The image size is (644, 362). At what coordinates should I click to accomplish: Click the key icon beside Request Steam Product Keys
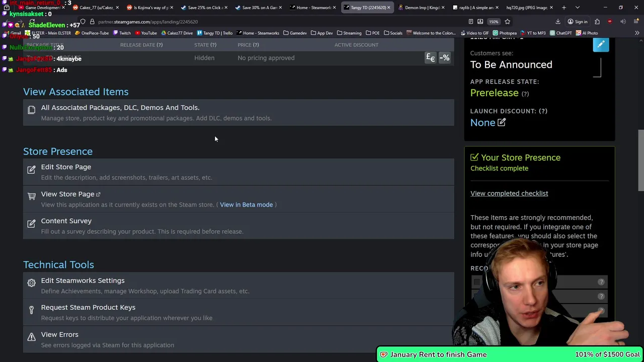coord(31,310)
